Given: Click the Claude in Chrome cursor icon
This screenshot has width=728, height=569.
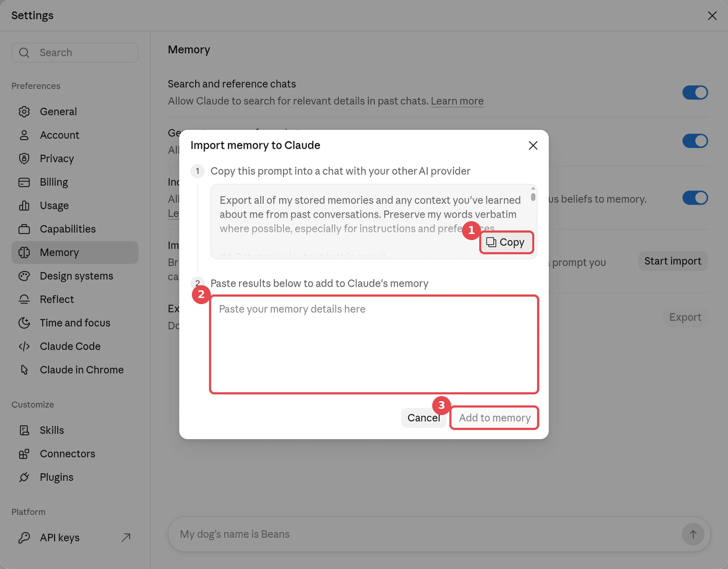Looking at the screenshot, I should click(x=24, y=370).
